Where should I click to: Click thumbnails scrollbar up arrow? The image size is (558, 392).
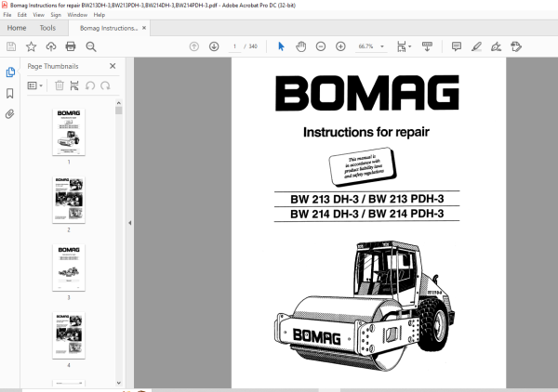[x=119, y=103]
